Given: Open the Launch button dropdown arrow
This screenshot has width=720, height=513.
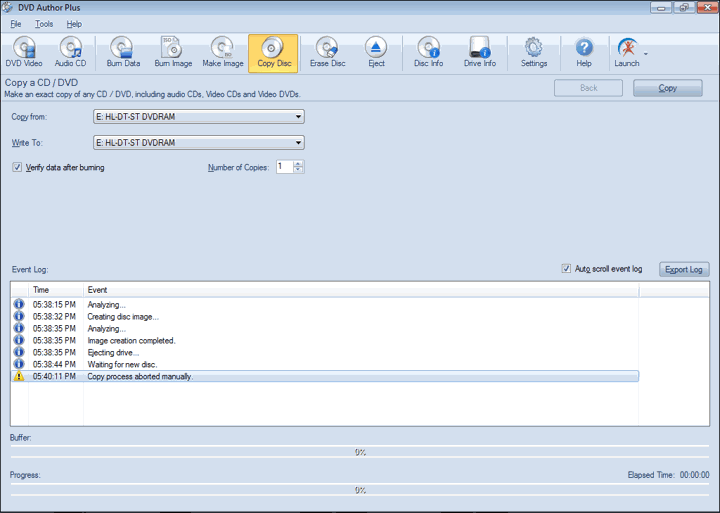Looking at the screenshot, I should pos(646,53).
